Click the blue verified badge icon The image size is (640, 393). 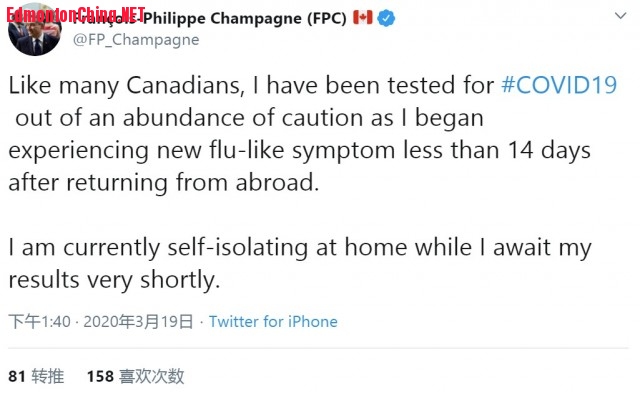pos(386,18)
